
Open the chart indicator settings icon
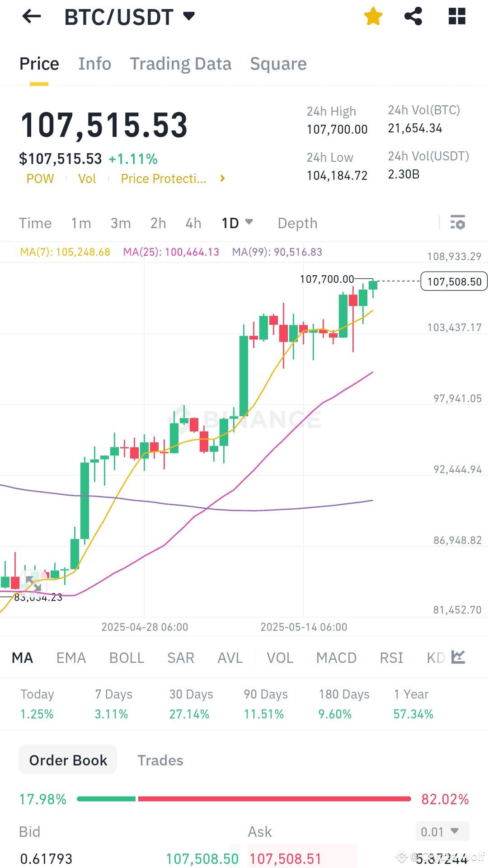click(x=457, y=223)
